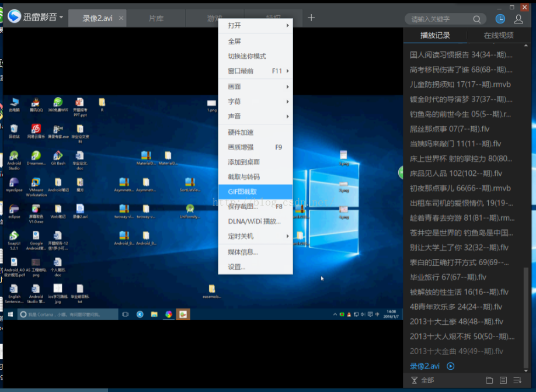Viewport: 536px width, 392px height.
Task: Click the sort order icon below playlist
Action: (517, 380)
